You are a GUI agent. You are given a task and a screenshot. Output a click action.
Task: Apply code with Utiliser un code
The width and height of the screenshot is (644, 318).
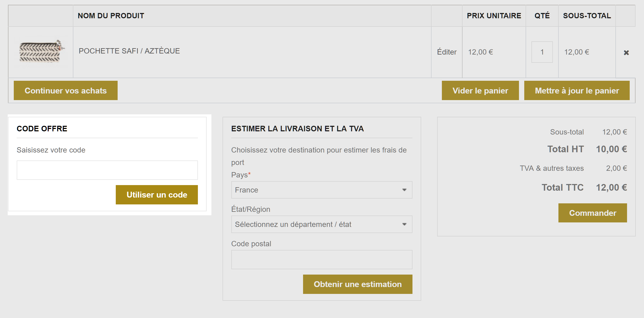157,195
